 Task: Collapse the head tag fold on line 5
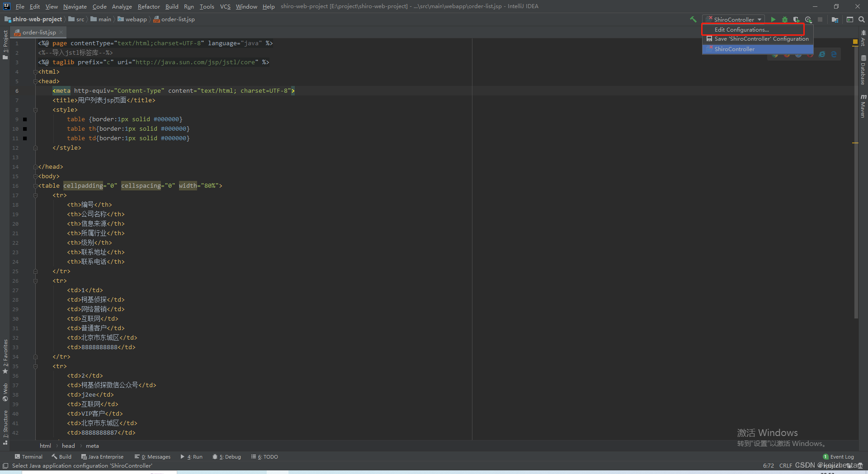pyautogui.click(x=35, y=81)
